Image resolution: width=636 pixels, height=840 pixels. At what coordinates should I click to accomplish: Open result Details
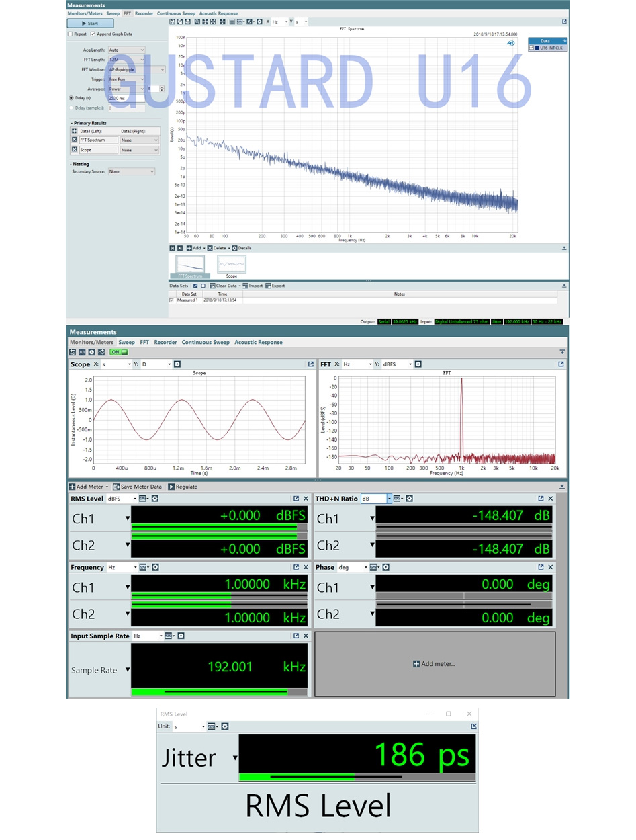point(241,248)
